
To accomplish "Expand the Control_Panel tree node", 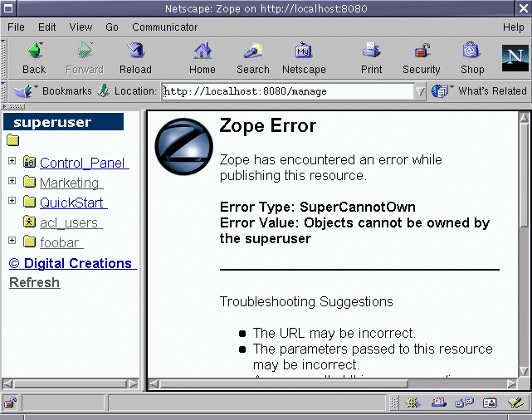I will point(12,160).
